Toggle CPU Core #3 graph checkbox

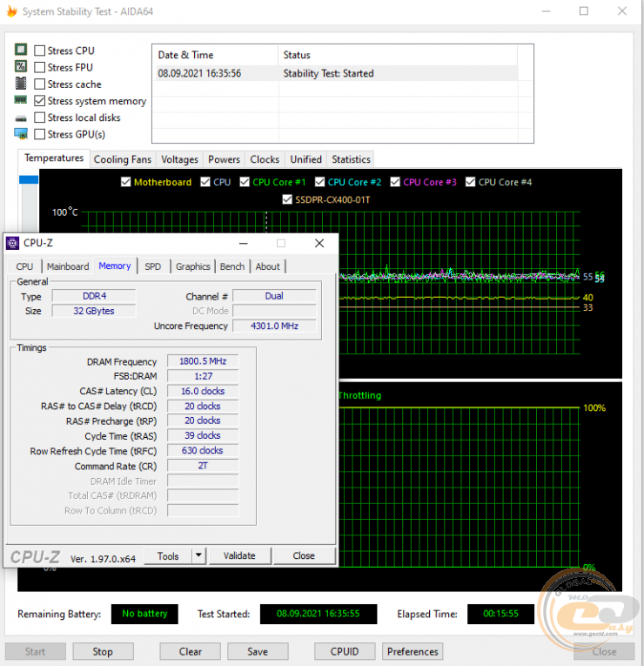(395, 182)
